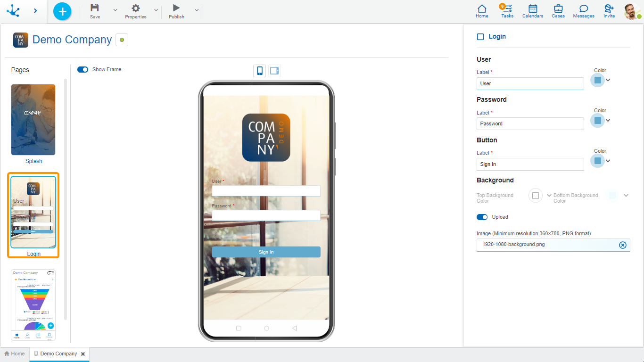Edit the User label input field
This screenshot has width=644, height=362.
pos(530,83)
